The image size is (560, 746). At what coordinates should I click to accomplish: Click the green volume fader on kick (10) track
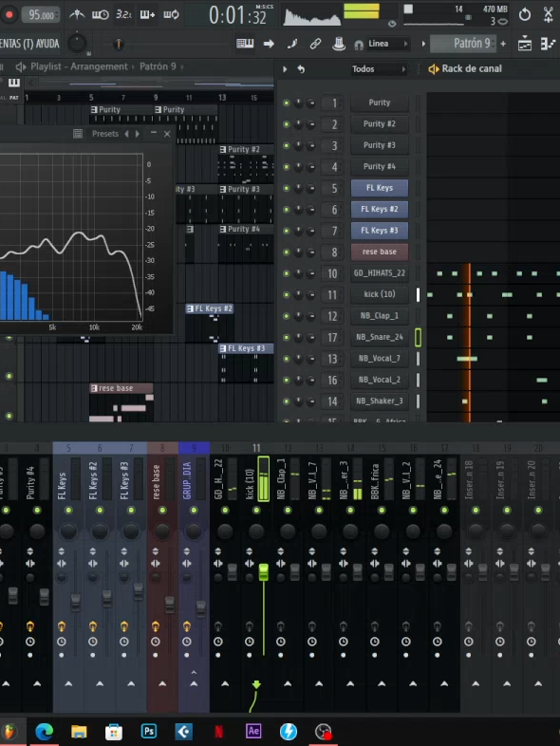click(264, 572)
